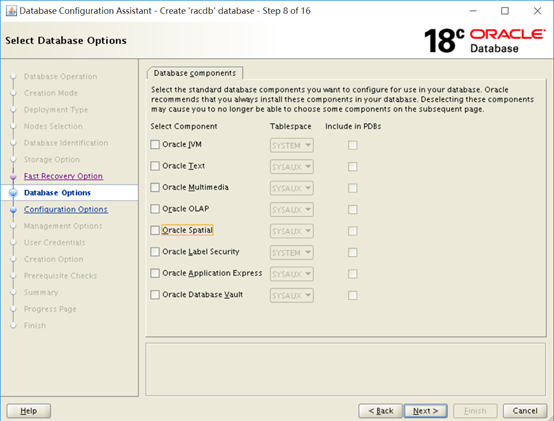Open tablespace dropdown for Oracle Spatial

(x=291, y=231)
